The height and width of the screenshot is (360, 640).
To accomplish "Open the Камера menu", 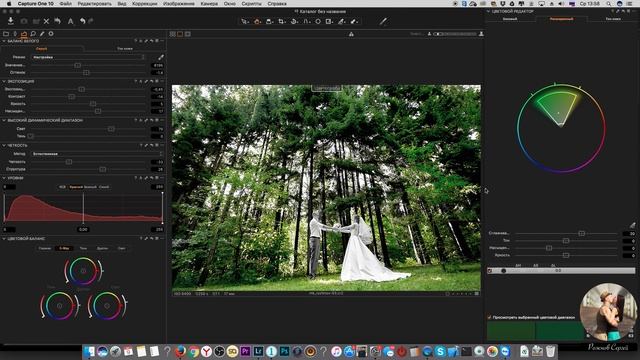I will 209,4.
